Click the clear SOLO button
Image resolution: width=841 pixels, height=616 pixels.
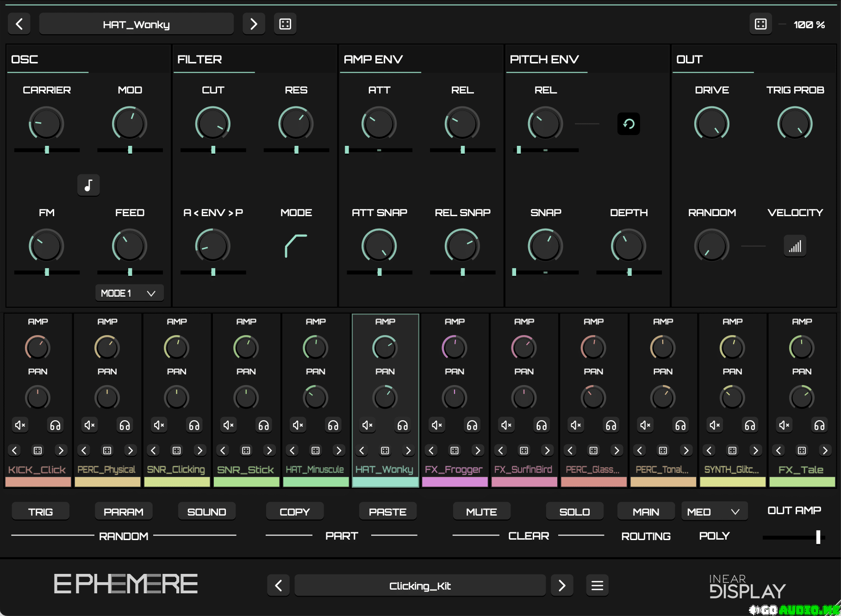point(575,512)
